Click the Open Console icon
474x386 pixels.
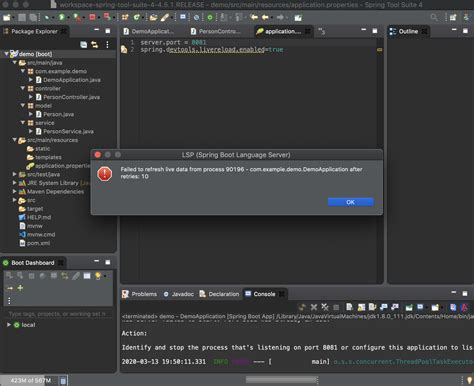(435, 307)
